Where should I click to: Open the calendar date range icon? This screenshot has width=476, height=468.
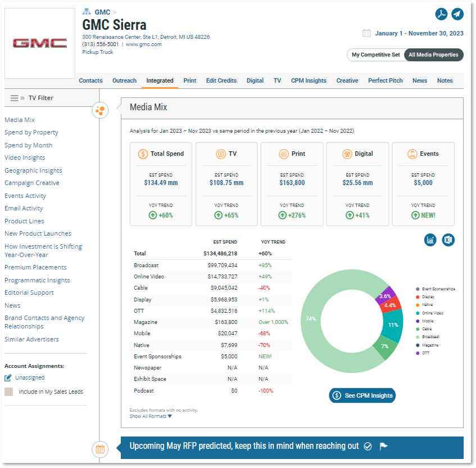pyautogui.click(x=366, y=33)
